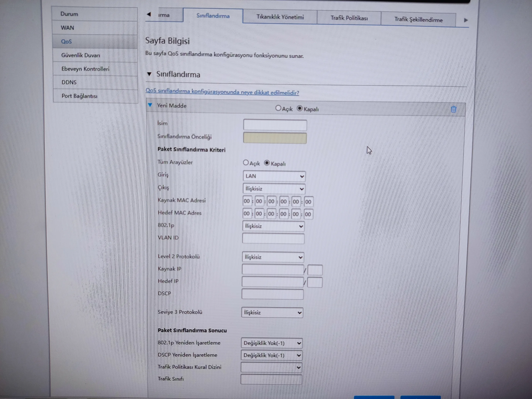Collapse the Sınıflandırma section triangle

(x=149, y=74)
